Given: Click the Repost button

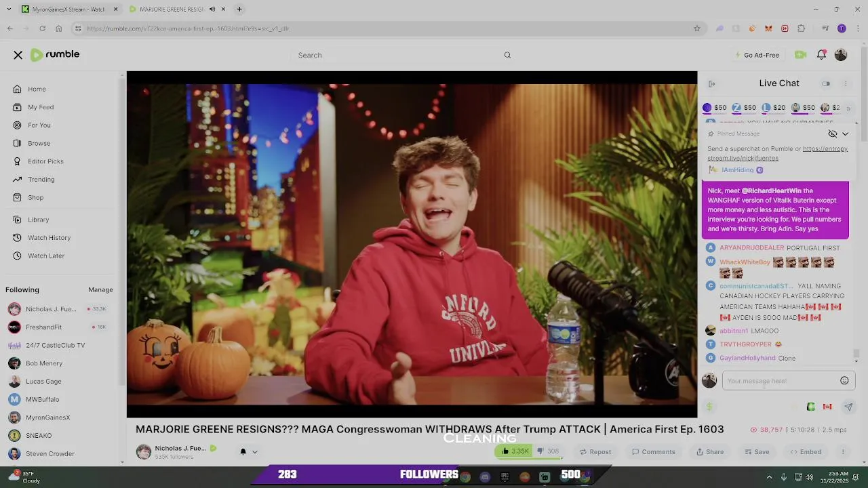Looking at the screenshot, I should (x=595, y=451).
